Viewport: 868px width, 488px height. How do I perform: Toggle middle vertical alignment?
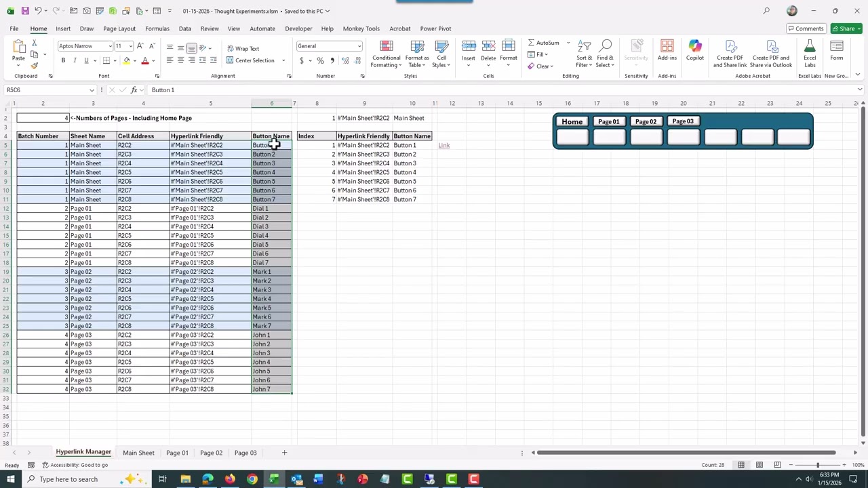pos(180,48)
